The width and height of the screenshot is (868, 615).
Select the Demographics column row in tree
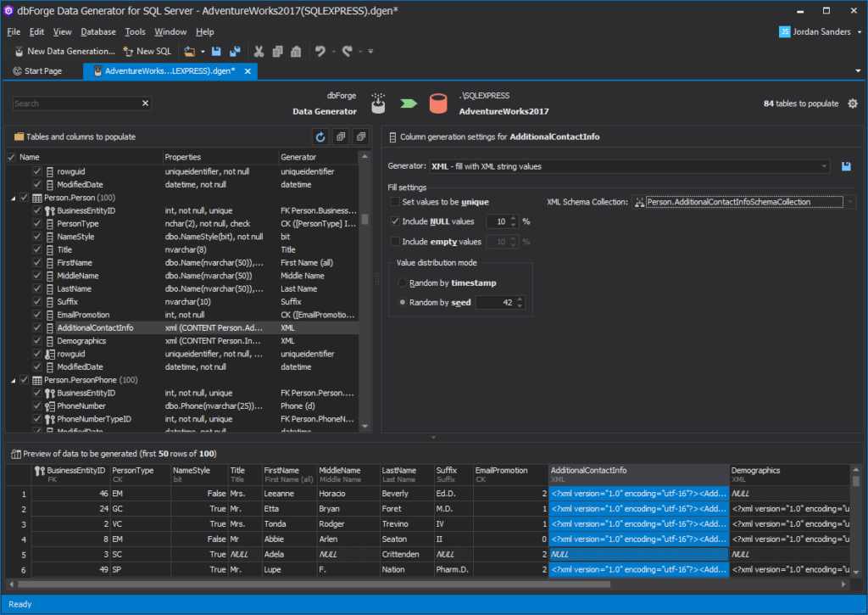click(x=182, y=341)
